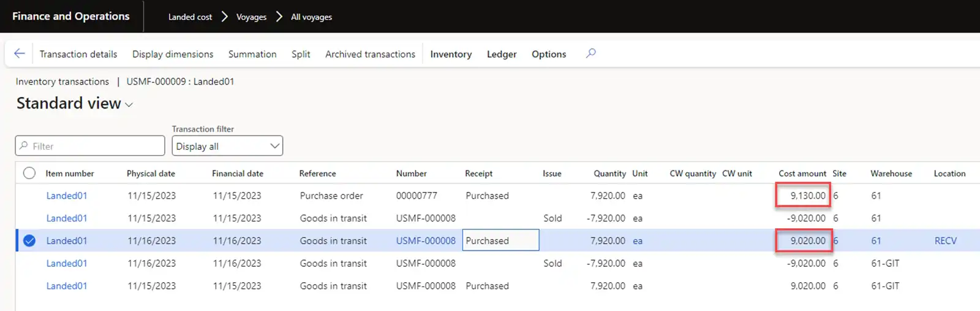Navigate to Voyages breadcrumb
Image resolution: width=980 pixels, height=311 pixels.
point(251,17)
